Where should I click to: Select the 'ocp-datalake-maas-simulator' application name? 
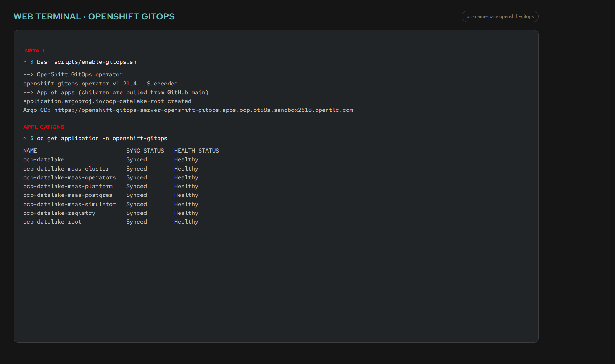tap(69, 204)
